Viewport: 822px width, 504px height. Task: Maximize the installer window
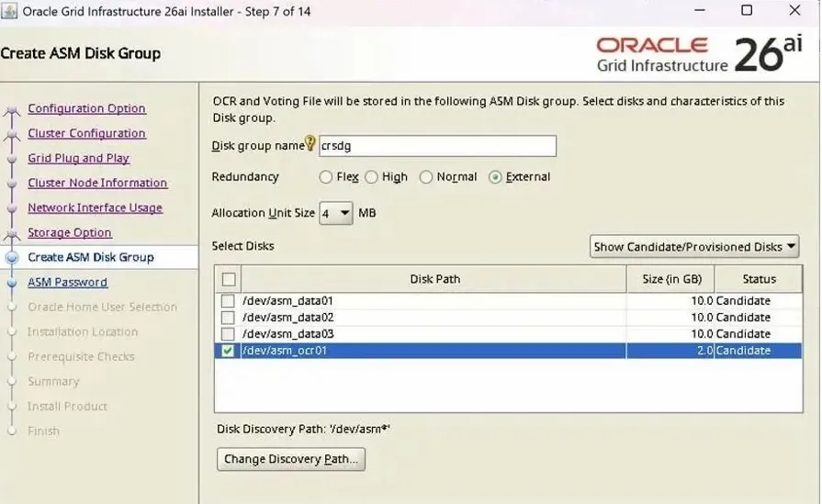point(747,10)
